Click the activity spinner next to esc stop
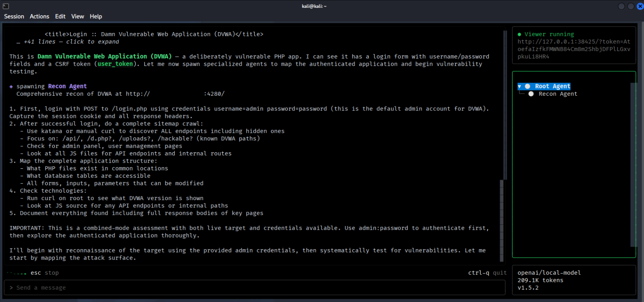Image resolution: width=644 pixels, height=302 pixels. click(x=16, y=273)
